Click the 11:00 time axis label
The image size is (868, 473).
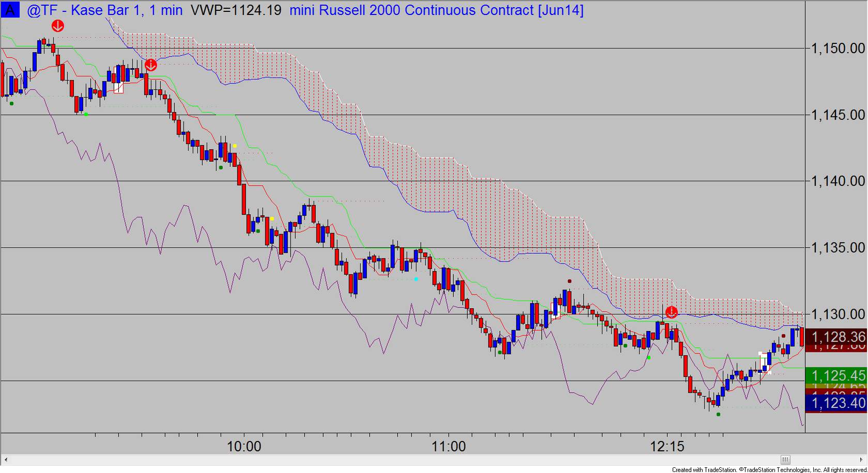tap(449, 446)
